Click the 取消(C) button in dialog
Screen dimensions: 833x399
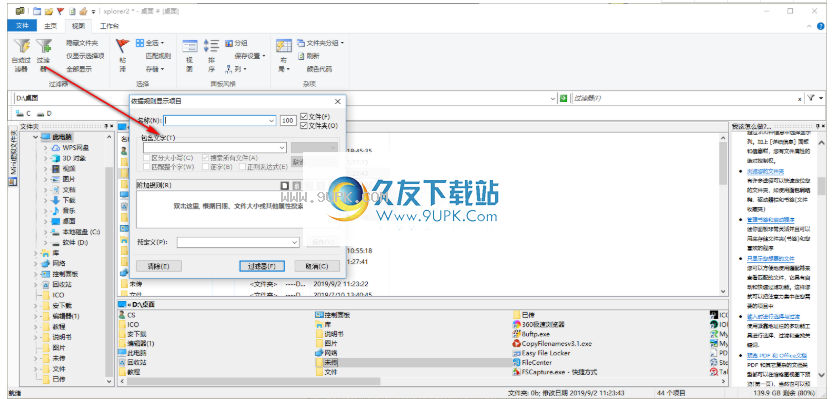317,266
